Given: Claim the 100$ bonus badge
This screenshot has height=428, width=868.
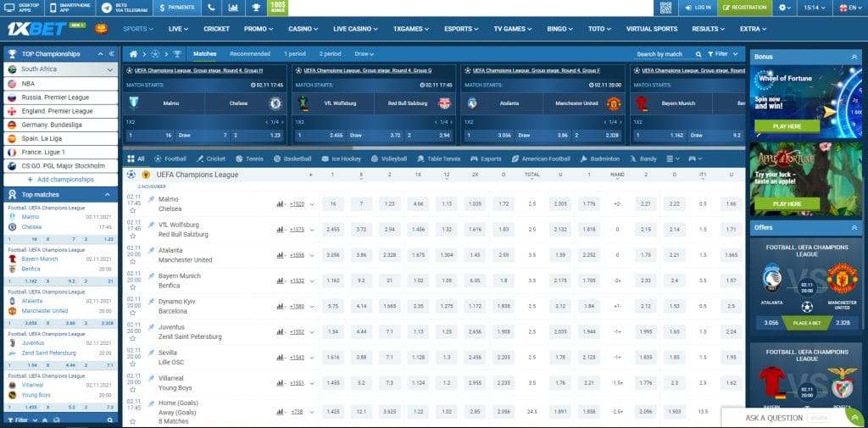Looking at the screenshot, I should click(x=277, y=8).
